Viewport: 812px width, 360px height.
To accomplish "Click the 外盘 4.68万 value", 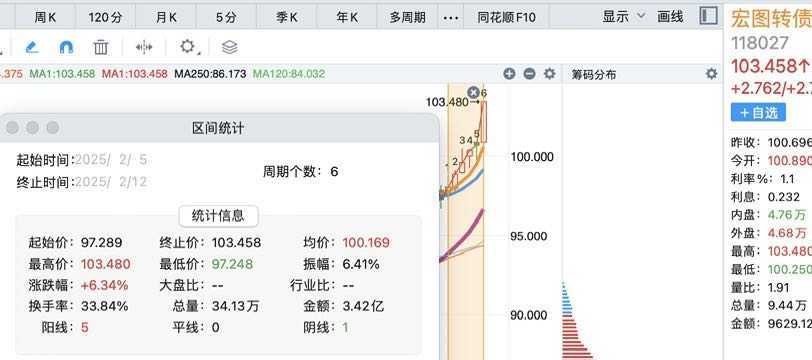I will pos(788,233).
